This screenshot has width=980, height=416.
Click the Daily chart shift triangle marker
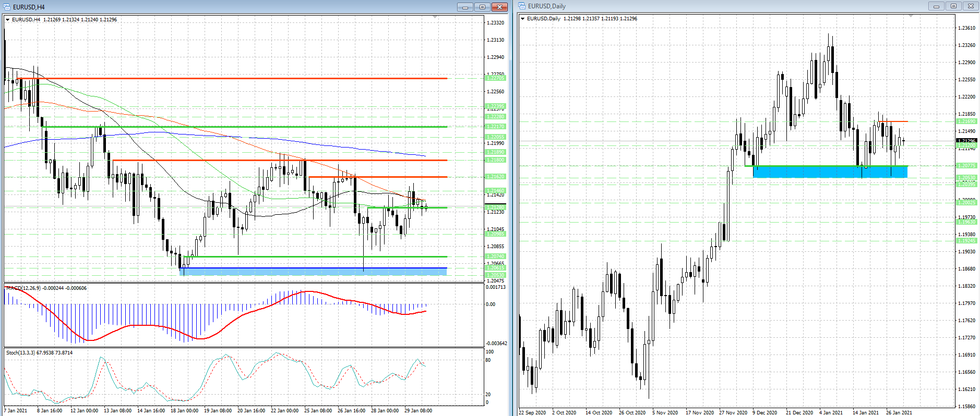coord(911,16)
